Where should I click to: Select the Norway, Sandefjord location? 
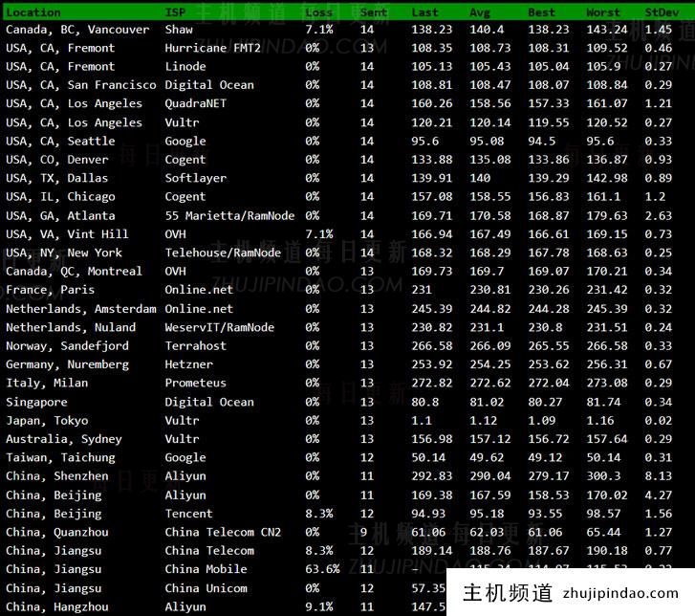pos(67,345)
